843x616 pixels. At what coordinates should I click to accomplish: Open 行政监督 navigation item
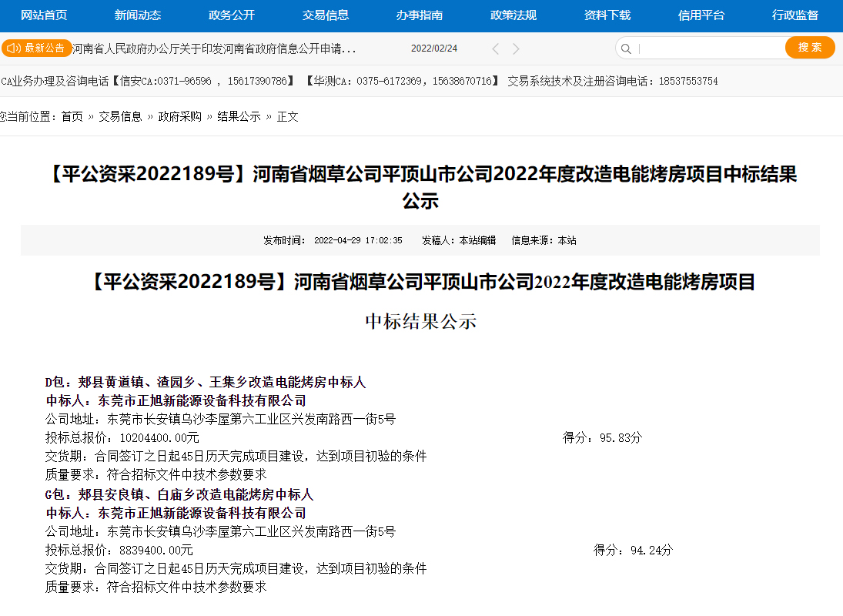[795, 15]
